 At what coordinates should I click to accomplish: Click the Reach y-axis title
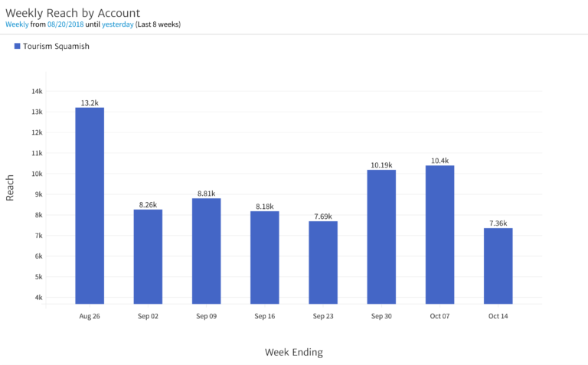(x=10, y=188)
